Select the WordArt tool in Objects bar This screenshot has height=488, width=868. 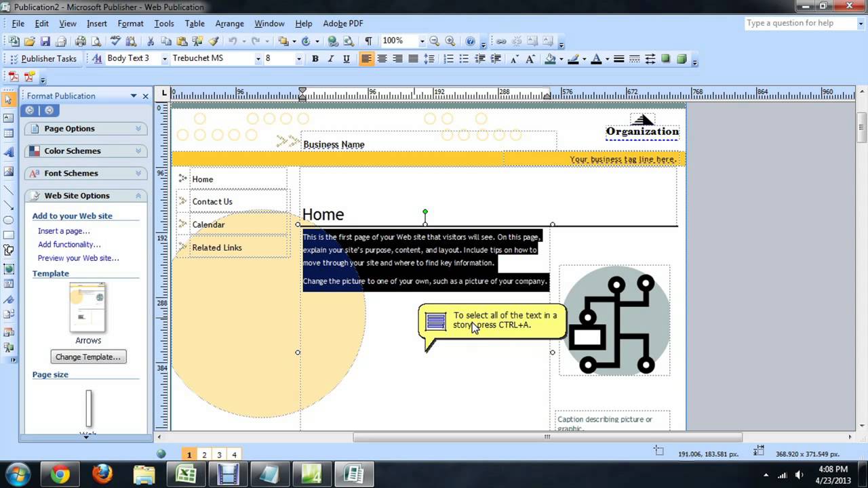8,153
